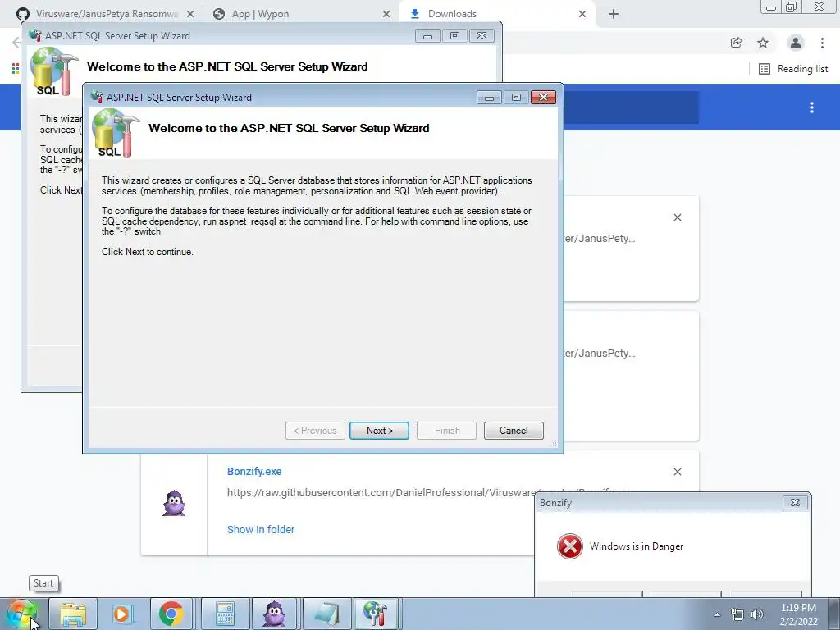Click Next in the front Setup Wizard
Screen dimensions: 840x630
379,431
